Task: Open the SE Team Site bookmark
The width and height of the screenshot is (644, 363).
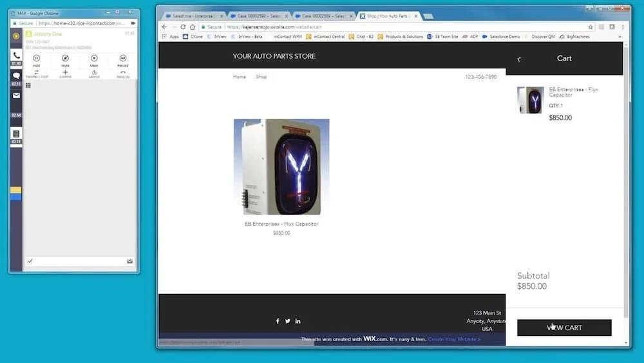Action: 443,37
